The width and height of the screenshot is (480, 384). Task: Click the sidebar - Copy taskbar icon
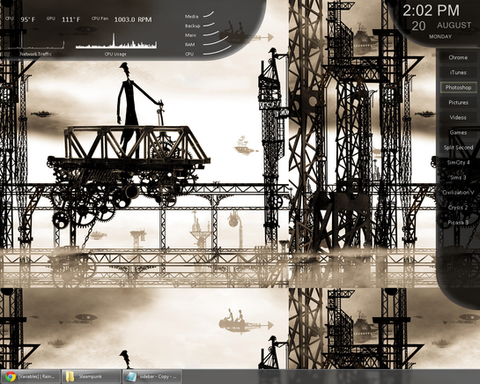pyautogui.click(x=131, y=377)
